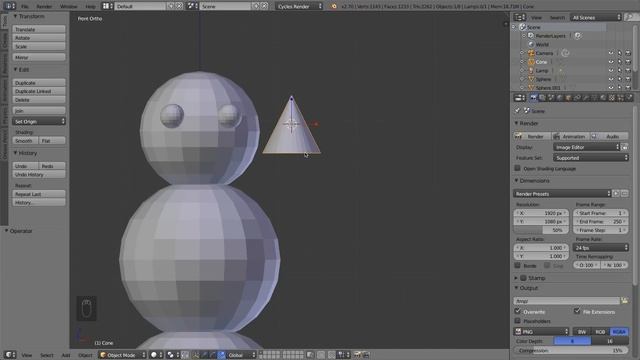
Task: Open viewport shading sphere selector
Action: 156,355
